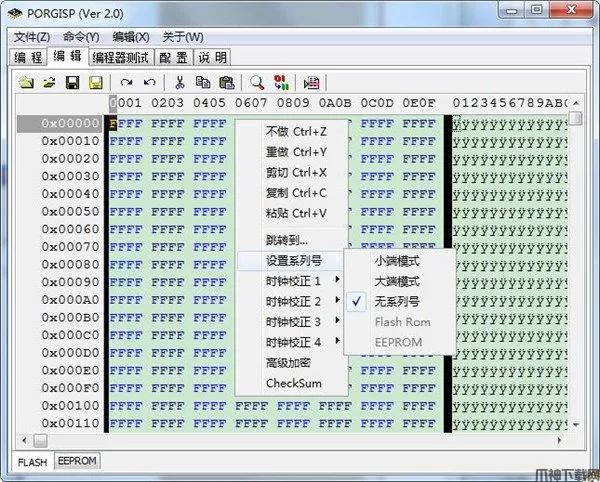Click the 0E0F column header
Viewport: 600px width, 482px height.
[419, 103]
